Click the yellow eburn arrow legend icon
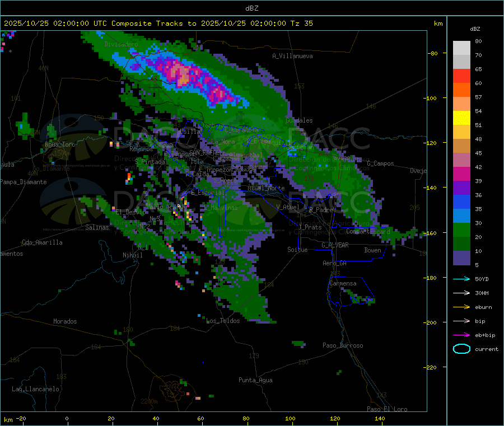Viewport: 504px width, 426px height. point(461,307)
